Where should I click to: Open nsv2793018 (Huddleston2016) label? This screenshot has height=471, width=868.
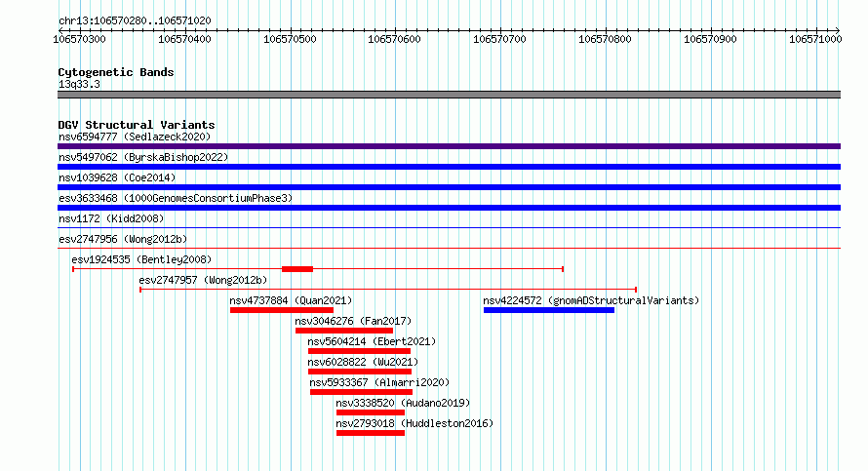(x=414, y=423)
